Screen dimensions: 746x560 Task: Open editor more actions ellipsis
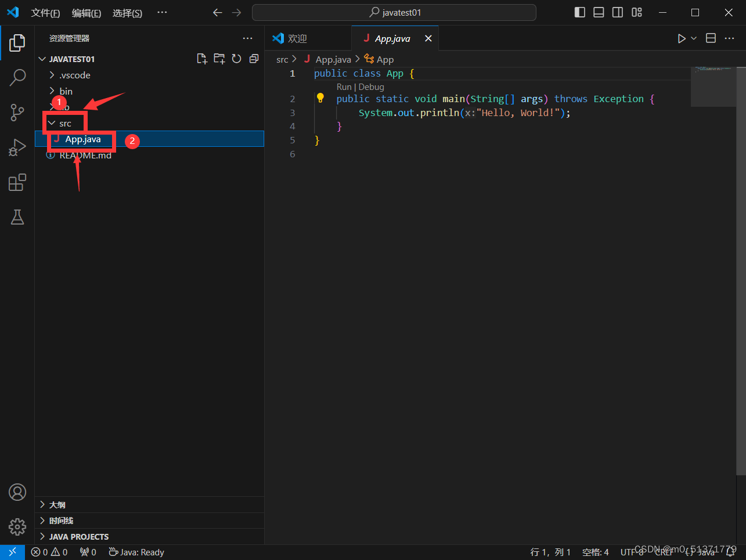click(x=730, y=38)
